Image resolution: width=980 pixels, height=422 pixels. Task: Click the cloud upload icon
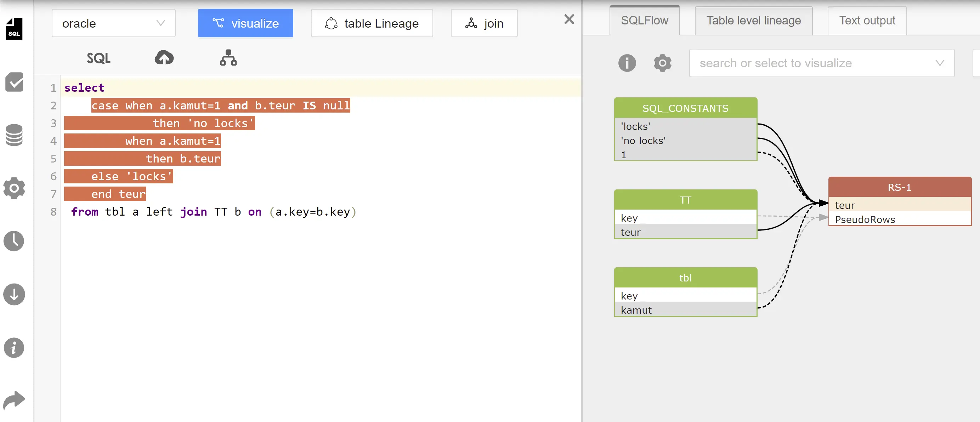(x=164, y=57)
